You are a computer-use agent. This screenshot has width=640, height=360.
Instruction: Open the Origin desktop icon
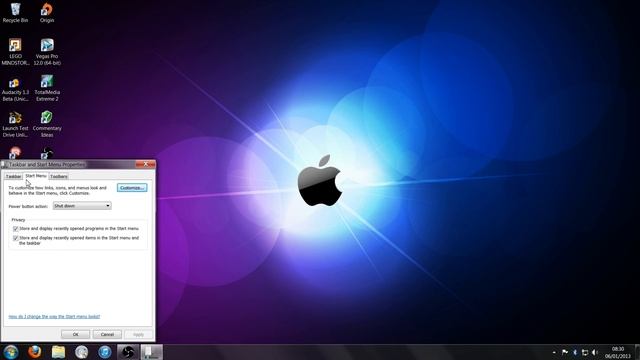pos(47,13)
